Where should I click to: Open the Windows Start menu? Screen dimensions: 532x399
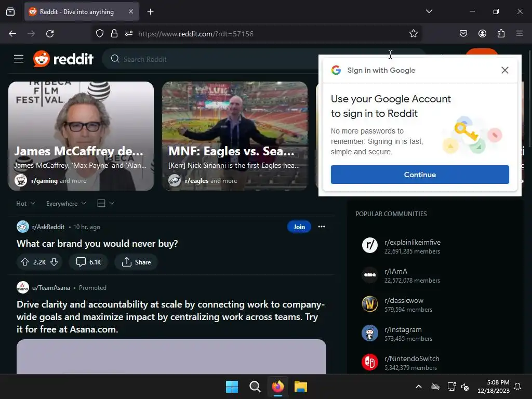[232, 387]
